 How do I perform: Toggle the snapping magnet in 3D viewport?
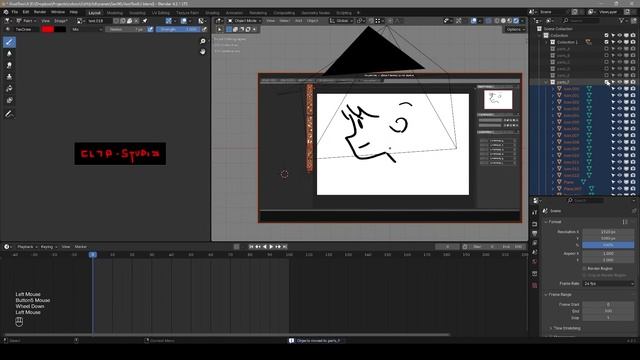tap(371, 21)
